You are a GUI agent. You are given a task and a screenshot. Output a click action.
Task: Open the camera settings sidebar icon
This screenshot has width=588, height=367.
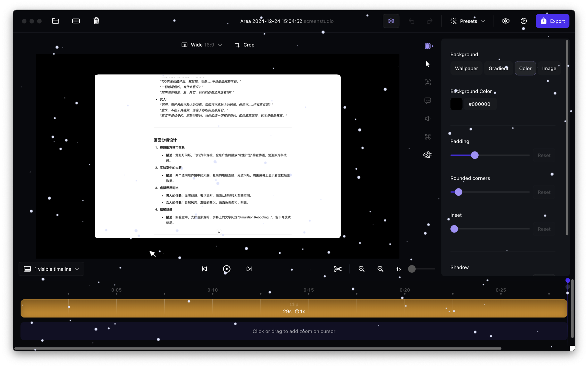click(427, 82)
